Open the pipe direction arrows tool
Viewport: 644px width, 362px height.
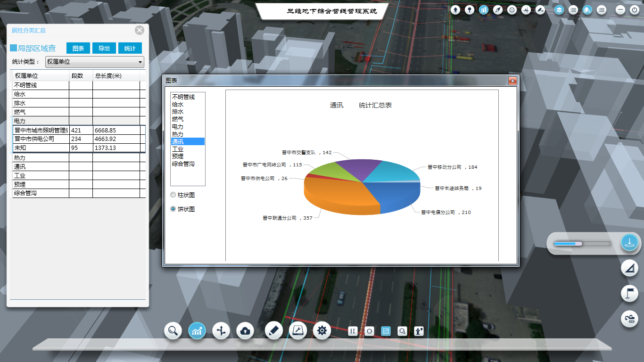pos(221,331)
